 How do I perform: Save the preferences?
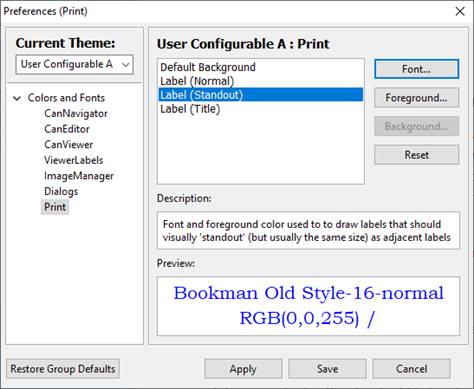pos(327,369)
